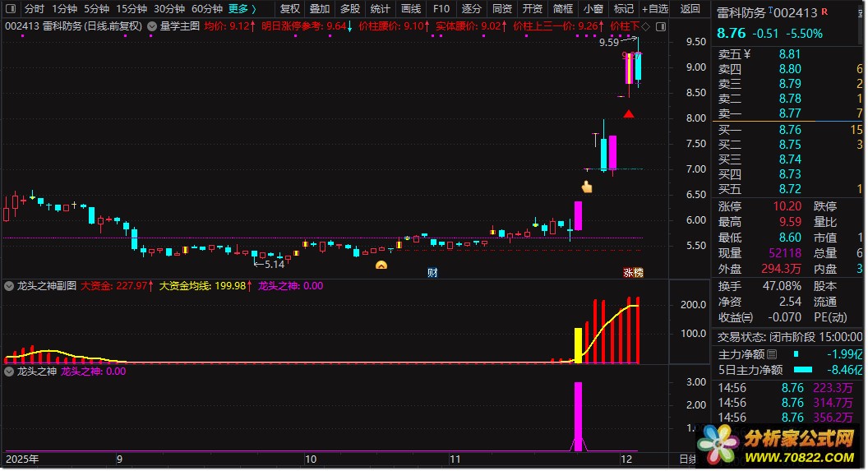
Task: Open 更多 time period options
Action: pyautogui.click(x=242, y=8)
